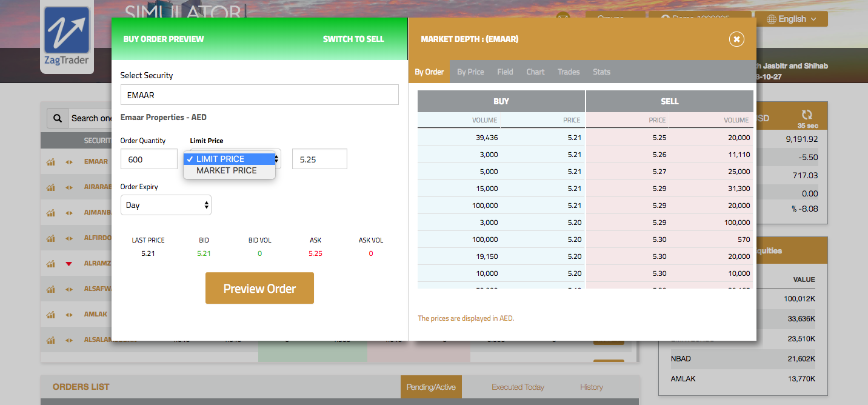Screen dimensions: 868x405
Task: Click the trade arrows icon beside AJMANB
Action: pyautogui.click(x=69, y=213)
